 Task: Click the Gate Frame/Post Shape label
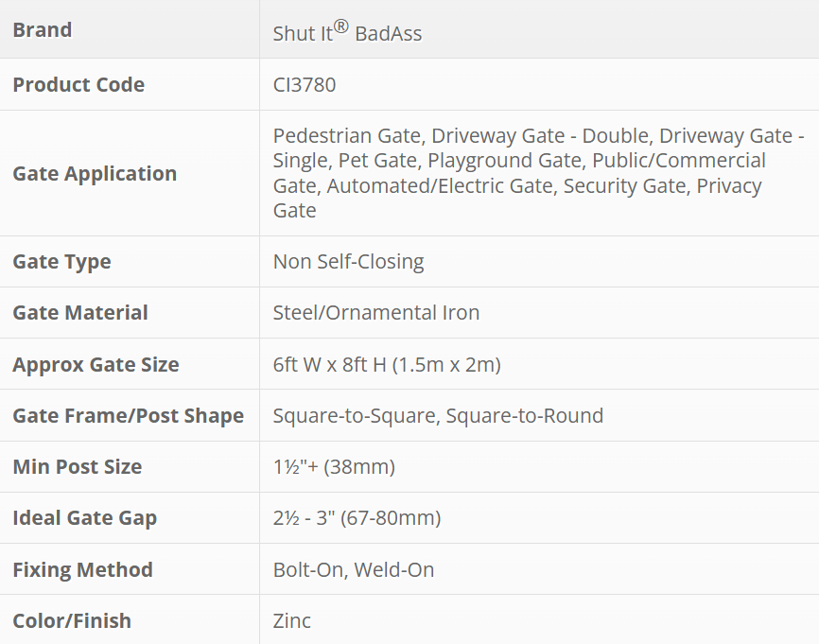pos(128,416)
